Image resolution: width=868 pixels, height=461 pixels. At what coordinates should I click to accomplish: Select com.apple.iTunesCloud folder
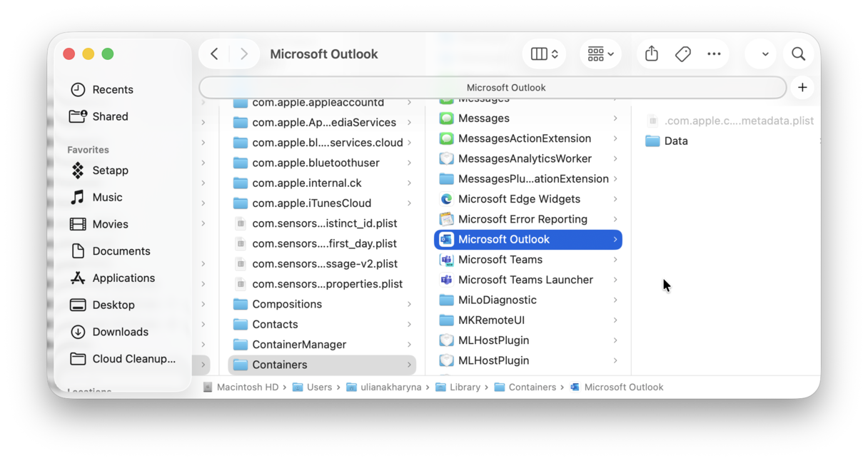coord(323,203)
